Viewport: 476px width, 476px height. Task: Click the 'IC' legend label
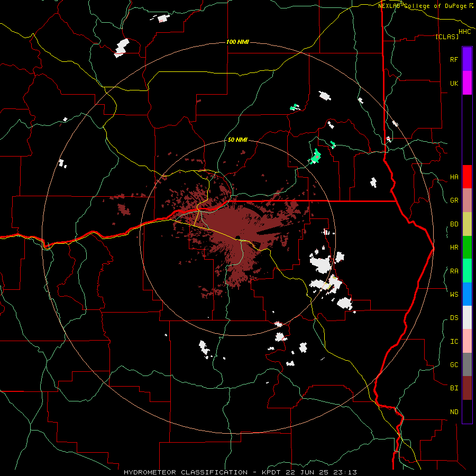pyautogui.click(x=454, y=342)
